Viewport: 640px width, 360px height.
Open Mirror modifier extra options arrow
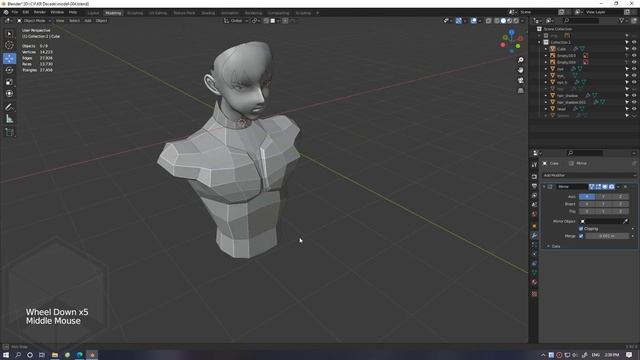(x=618, y=187)
